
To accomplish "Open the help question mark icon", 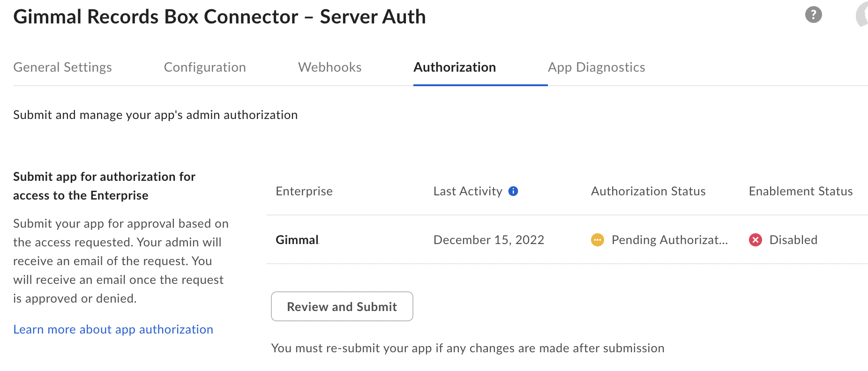I will click(813, 15).
